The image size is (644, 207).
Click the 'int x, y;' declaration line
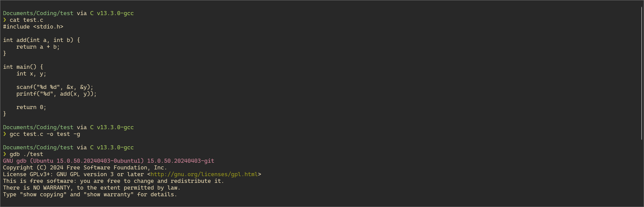click(32, 74)
